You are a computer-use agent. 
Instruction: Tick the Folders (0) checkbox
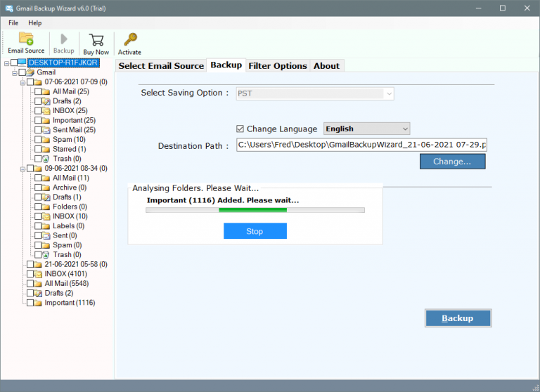pos(38,207)
